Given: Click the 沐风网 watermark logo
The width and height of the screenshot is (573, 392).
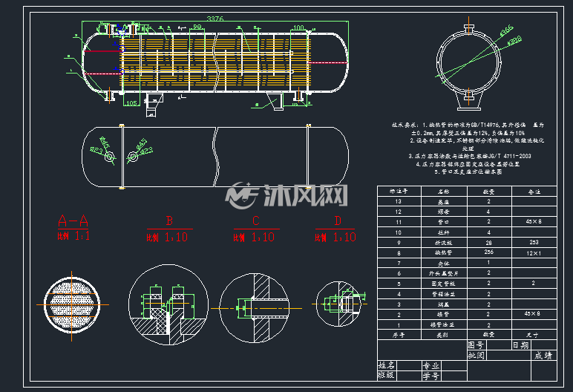Looking at the screenshot, I should pyautogui.click(x=286, y=196).
